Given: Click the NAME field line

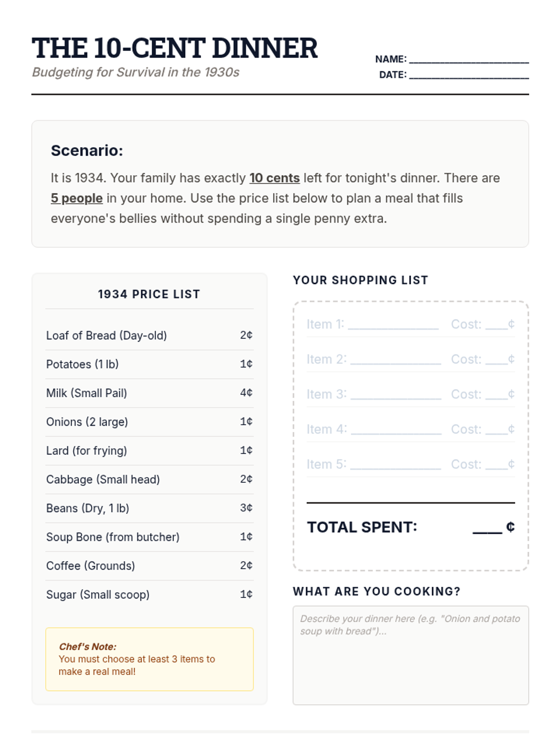Looking at the screenshot, I should click(469, 59).
